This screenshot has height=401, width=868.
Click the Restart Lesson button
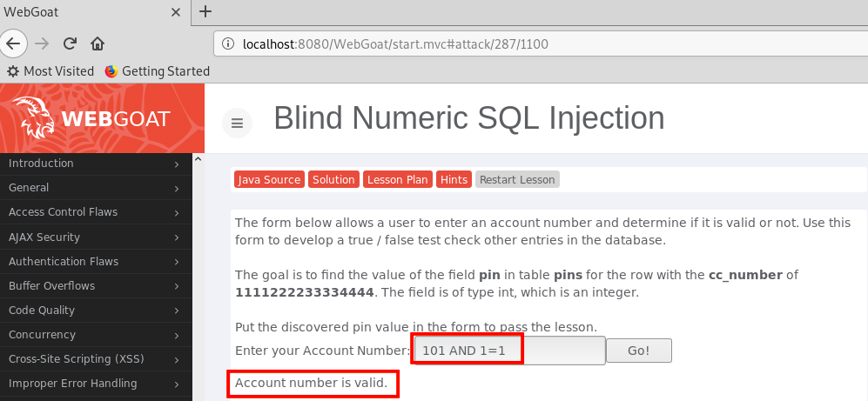tap(517, 179)
